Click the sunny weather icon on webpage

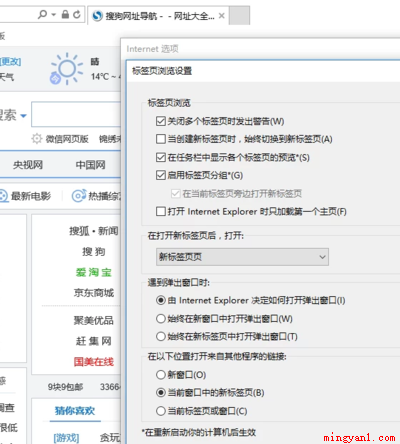[x=66, y=69]
